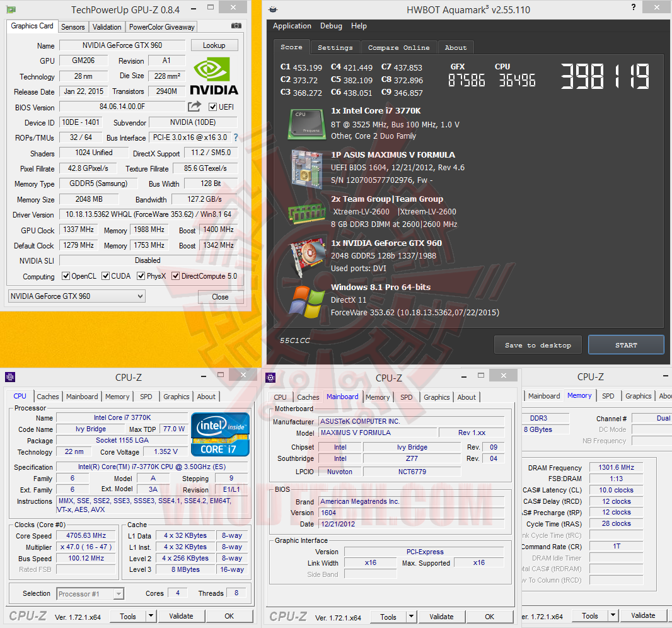
Task: Open the NVIDIA GeForce GTX 960 dropdown
Action: pos(77,296)
